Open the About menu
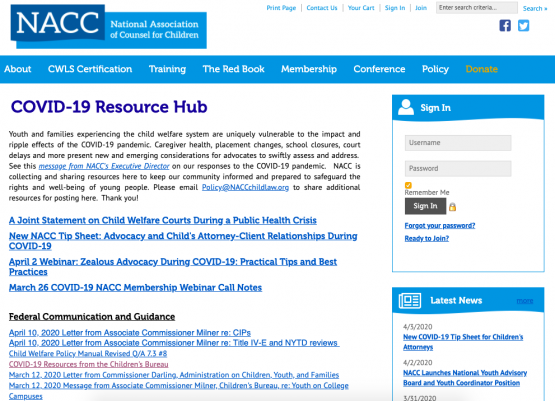 pyautogui.click(x=18, y=69)
